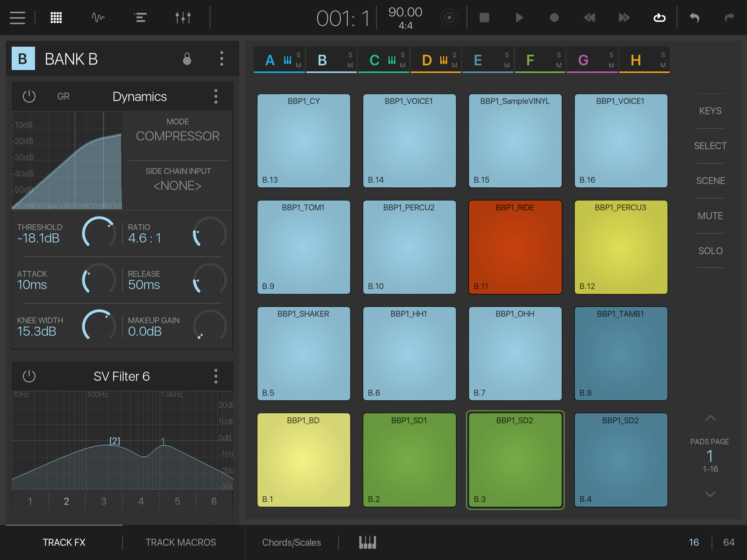Screen dimensions: 747x560
Task: Power off the Dynamics compressor
Action: [x=29, y=96]
